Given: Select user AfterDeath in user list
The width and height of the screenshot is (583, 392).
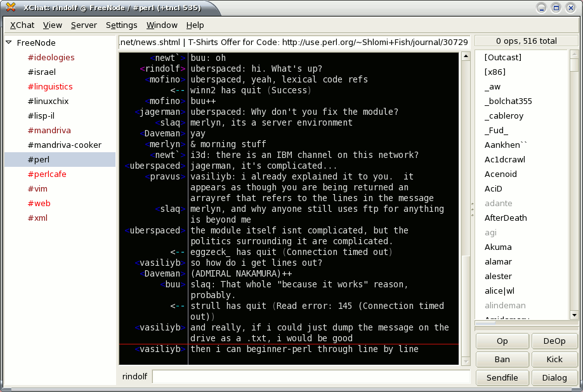Looking at the screenshot, I should point(506,218).
